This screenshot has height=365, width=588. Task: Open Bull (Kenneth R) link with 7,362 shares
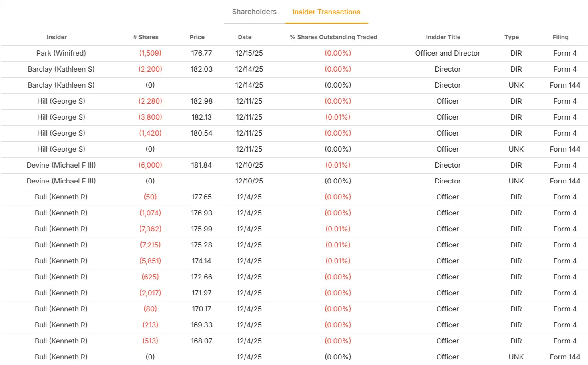[61, 229]
